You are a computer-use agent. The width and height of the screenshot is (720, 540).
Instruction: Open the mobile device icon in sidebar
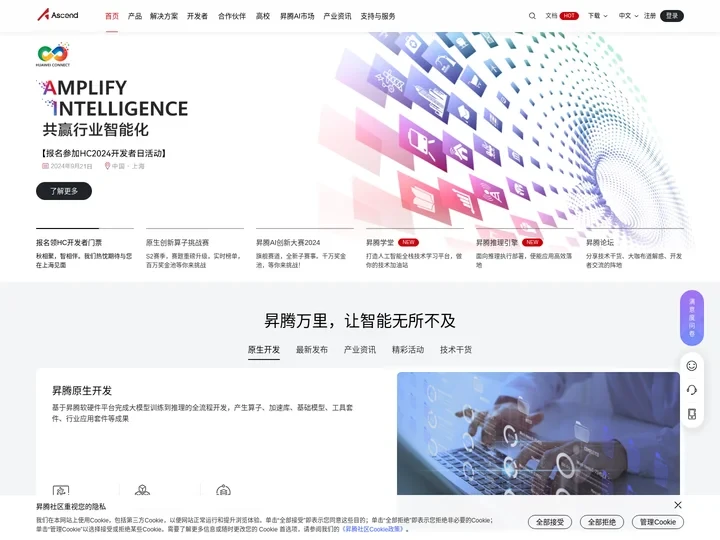(692, 414)
